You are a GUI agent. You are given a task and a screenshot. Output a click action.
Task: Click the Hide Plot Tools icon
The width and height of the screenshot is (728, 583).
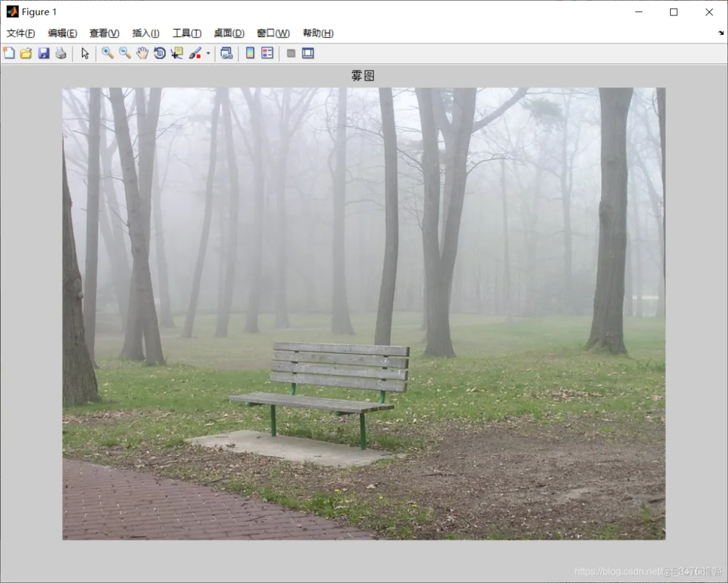(291, 54)
